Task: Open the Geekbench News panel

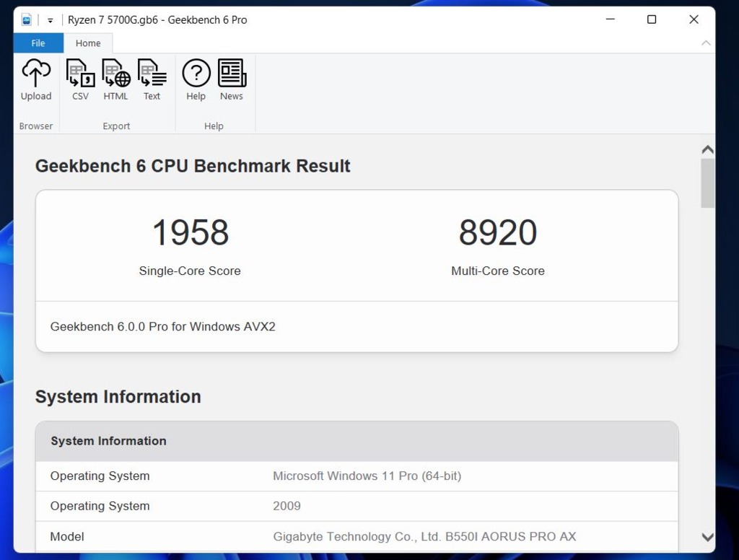Action: pos(232,79)
